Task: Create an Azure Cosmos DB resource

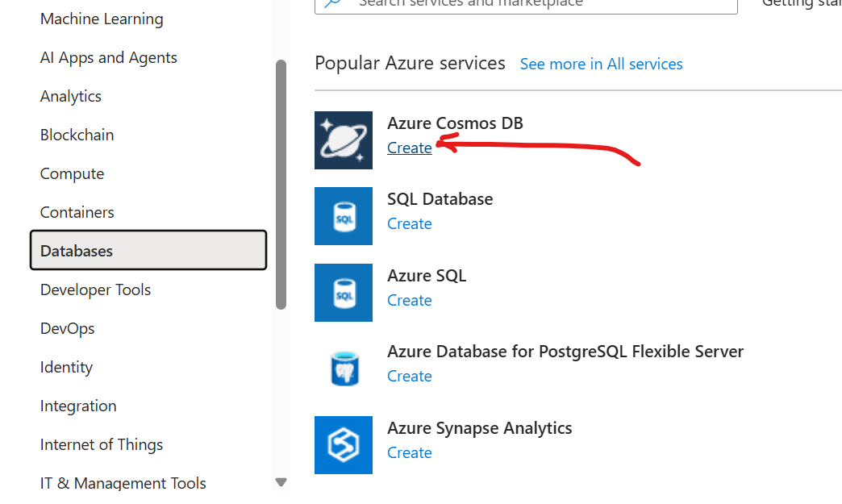Action: (409, 148)
